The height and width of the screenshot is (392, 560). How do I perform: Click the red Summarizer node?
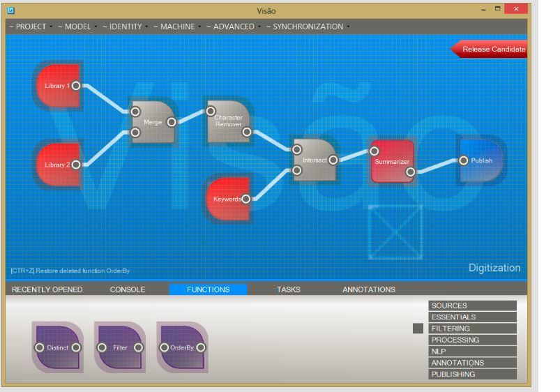[391, 162]
